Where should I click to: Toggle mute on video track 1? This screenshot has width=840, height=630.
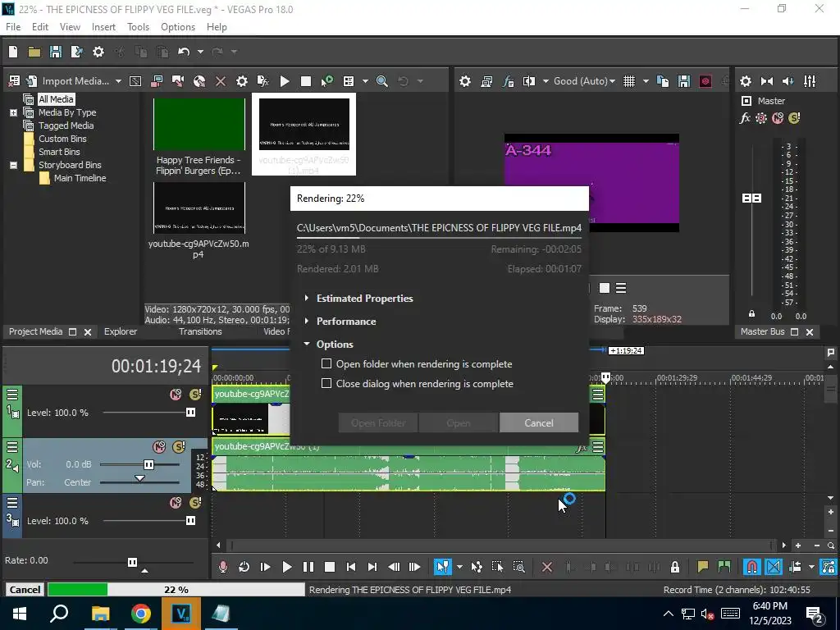tap(176, 395)
